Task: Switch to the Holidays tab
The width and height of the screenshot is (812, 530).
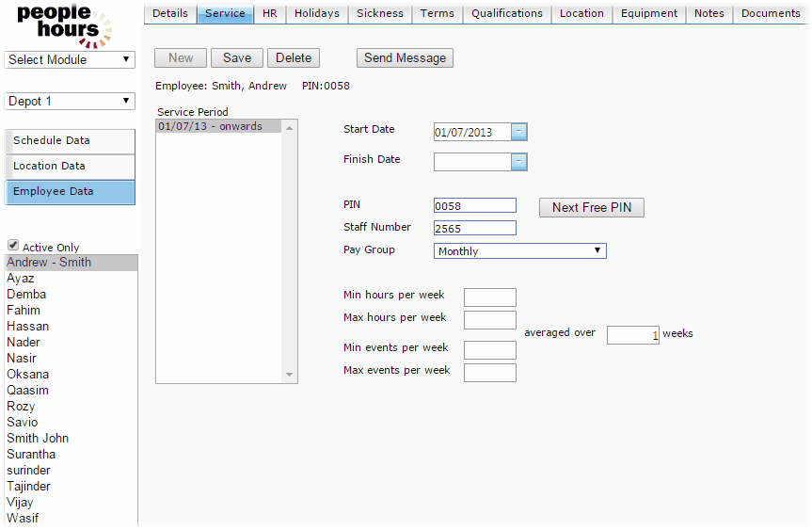Action: [316, 13]
